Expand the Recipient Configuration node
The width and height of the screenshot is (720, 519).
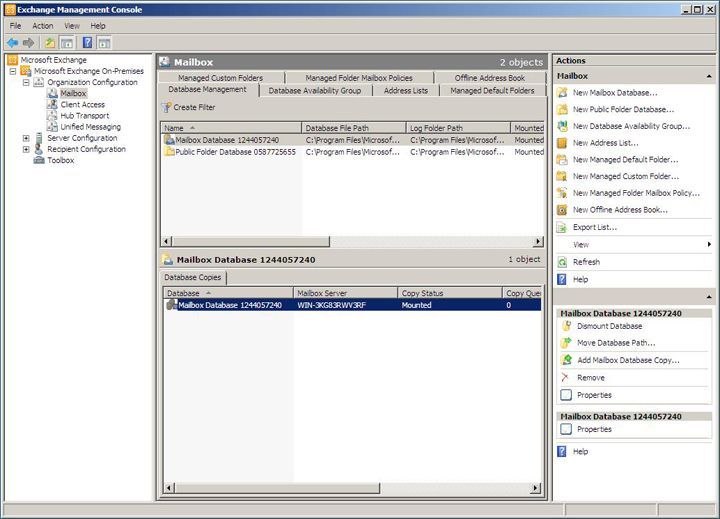click(x=26, y=149)
